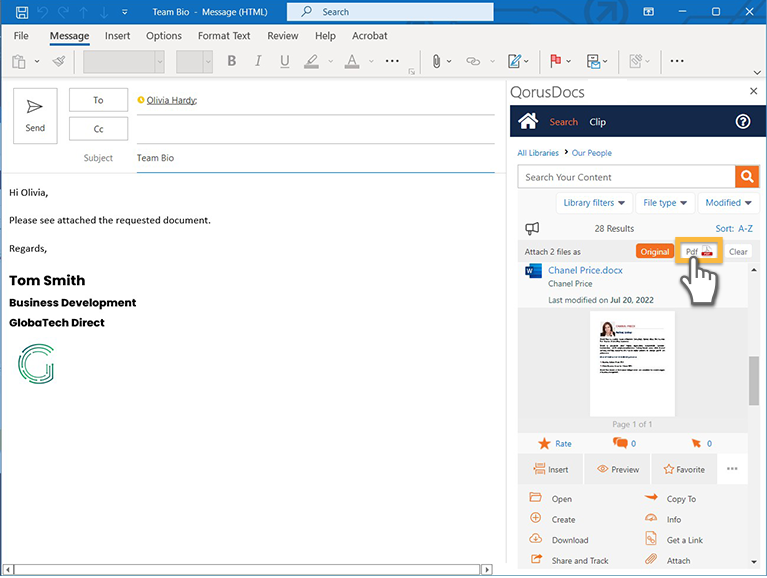The height and width of the screenshot is (578, 767).
Task: Open font color dropdown arrow
Action: point(371,61)
